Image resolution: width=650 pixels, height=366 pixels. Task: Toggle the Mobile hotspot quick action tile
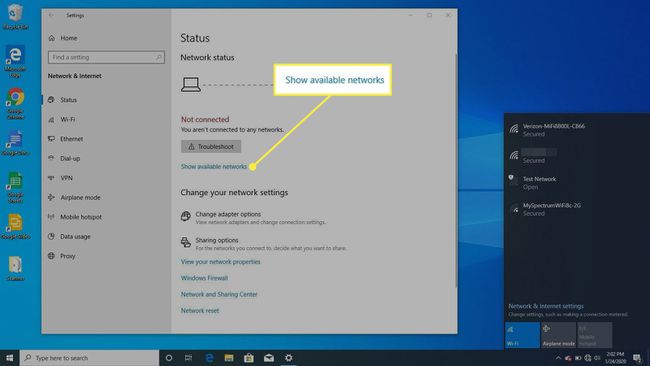(x=594, y=335)
